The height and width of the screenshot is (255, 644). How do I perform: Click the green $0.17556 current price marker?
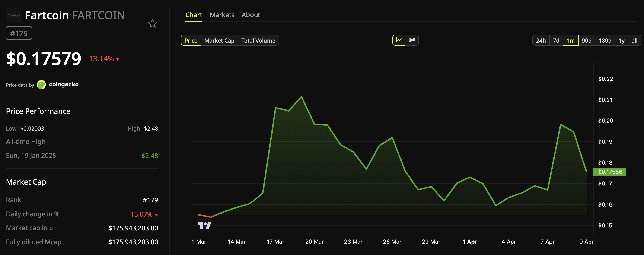pos(610,172)
